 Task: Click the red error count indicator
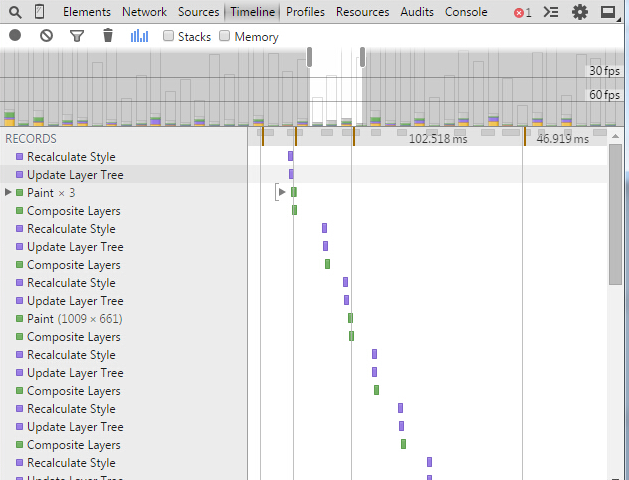pyautogui.click(x=522, y=13)
